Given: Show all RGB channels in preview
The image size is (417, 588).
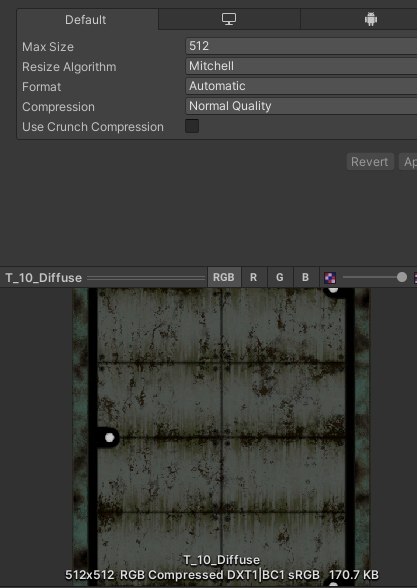Looking at the screenshot, I should click(224, 278).
